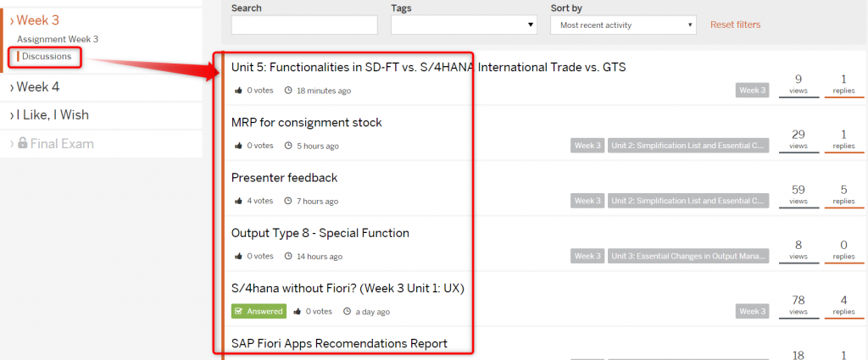Open the Tags dropdown filter
This screenshot has width=868, height=360.
(464, 25)
